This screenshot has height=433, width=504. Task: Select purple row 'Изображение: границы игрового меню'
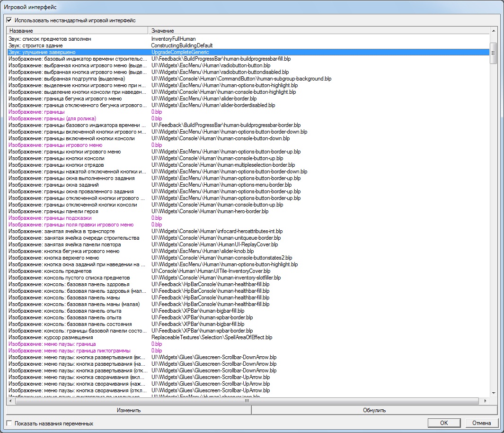(x=248, y=145)
